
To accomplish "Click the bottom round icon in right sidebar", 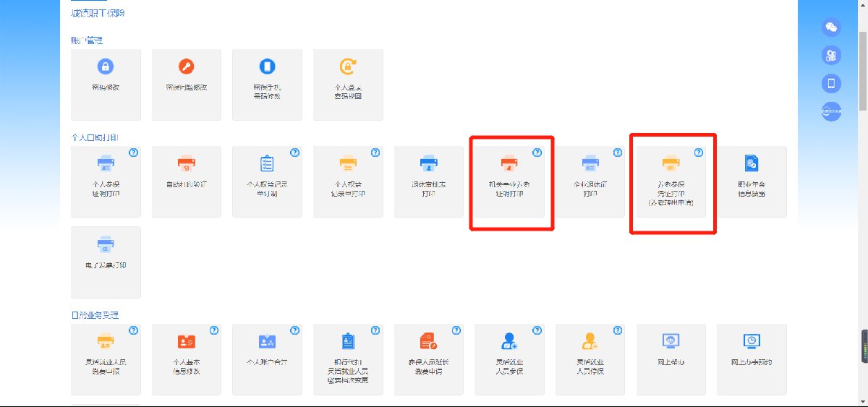I will click(832, 112).
